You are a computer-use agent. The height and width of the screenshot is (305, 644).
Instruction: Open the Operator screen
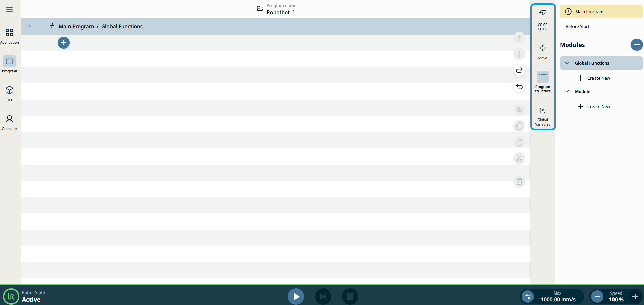9,122
